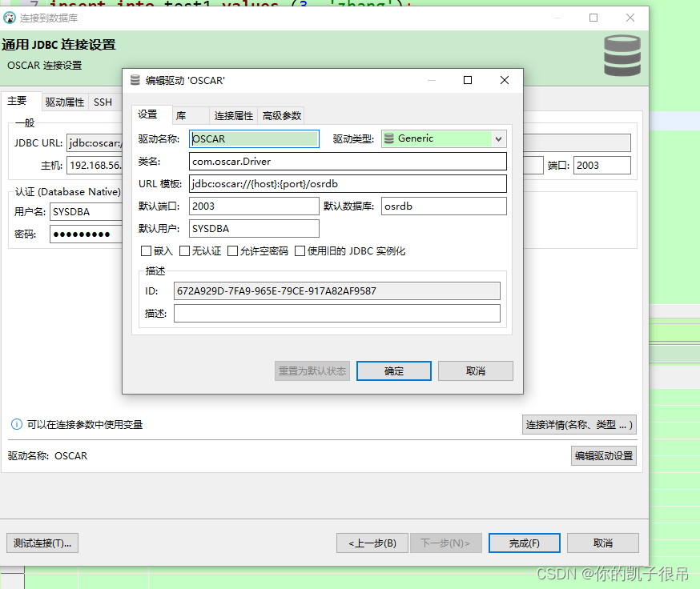Viewport: 700px width, 589px height.
Task: Click 测试连接(T) button
Action: pos(42,543)
